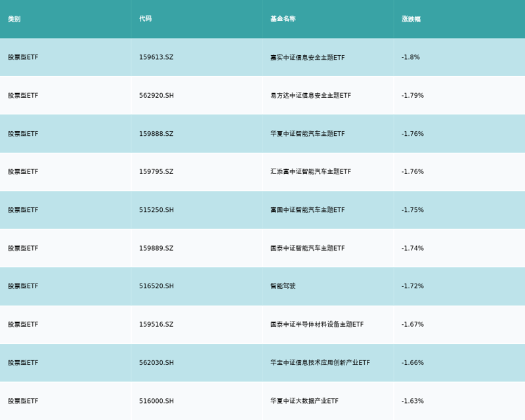Screen dimensions: 525x420
Task: Select fund code 159516.SZ
Action: 156,324
